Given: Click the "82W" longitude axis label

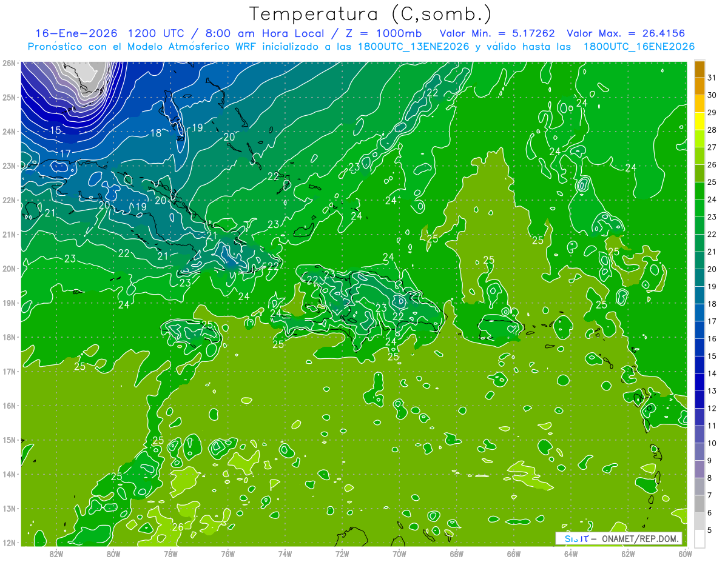Looking at the screenshot, I should (x=56, y=554).
